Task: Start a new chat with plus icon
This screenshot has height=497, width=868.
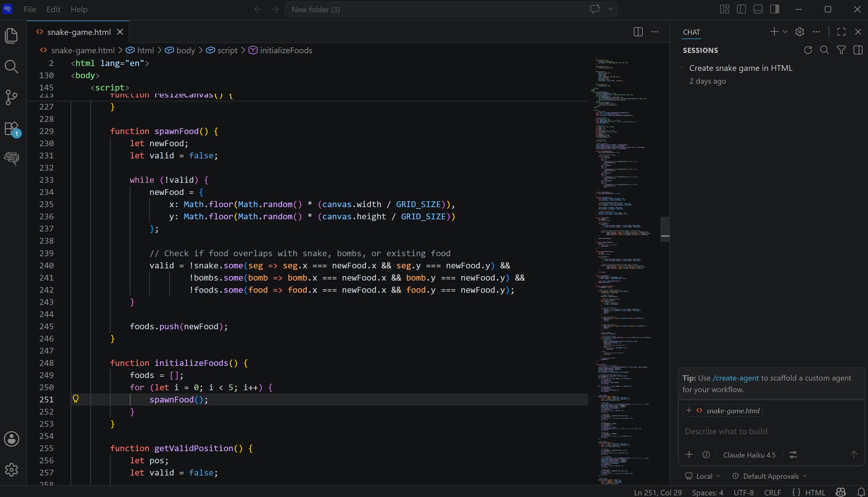Action: click(x=774, y=32)
